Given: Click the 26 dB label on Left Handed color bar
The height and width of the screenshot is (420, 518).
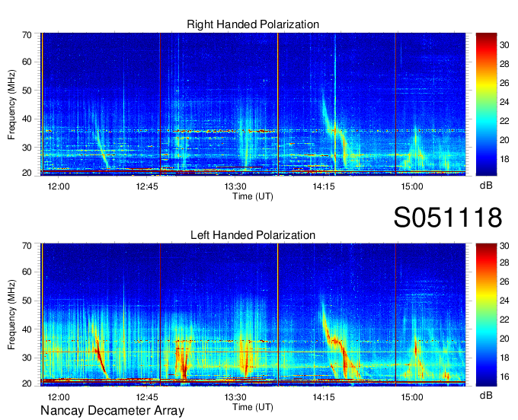Looking at the screenshot, I should 504,282.
